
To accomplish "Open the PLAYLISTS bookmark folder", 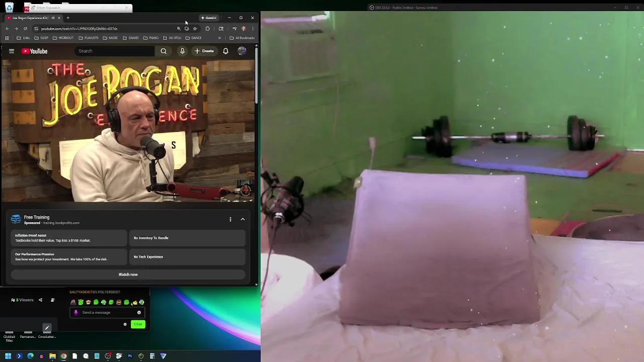I will tap(89, 38).
